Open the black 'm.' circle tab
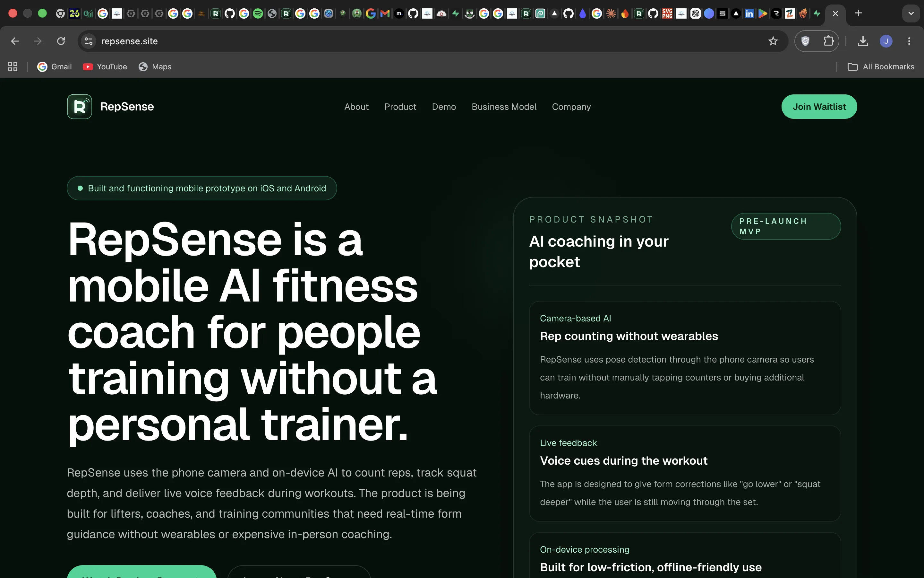 pos(399,14)
